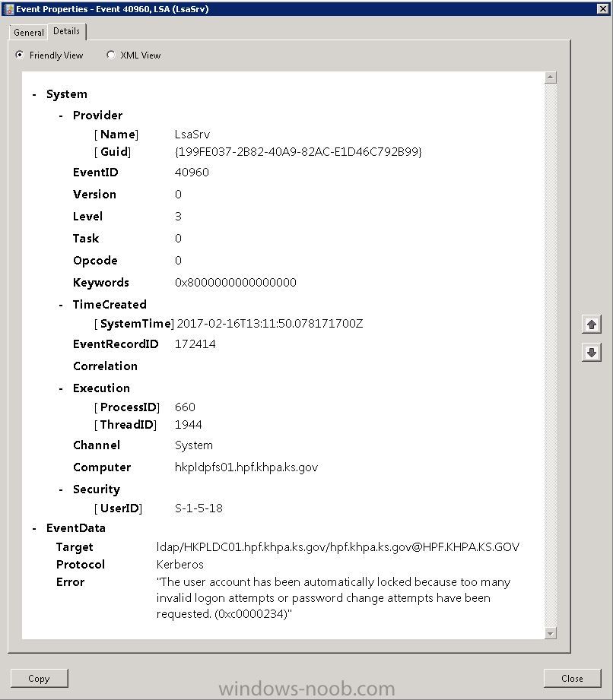Collapse the Security node
The image size is (613, 700).
click(x=61, y=489)
